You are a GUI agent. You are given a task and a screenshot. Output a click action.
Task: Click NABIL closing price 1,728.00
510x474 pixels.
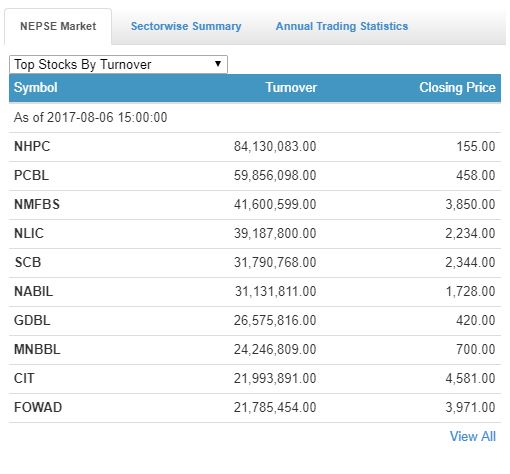point(471,291)
